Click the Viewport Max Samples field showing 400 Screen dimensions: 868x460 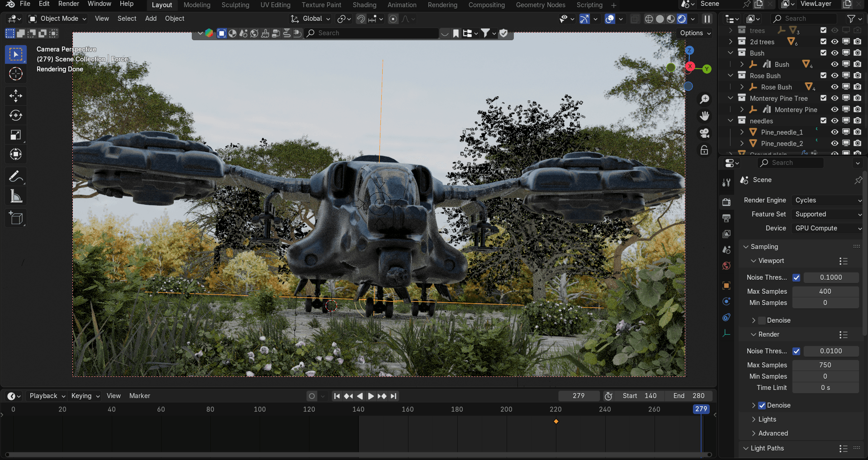(x=825, y=291)
